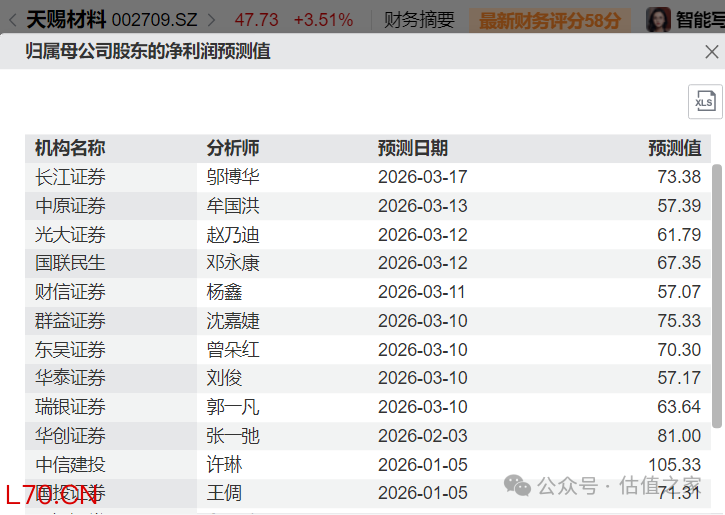Open the 财务摘要 tab
The height and width of the screenshot is (515, 725).
(419, 19)
